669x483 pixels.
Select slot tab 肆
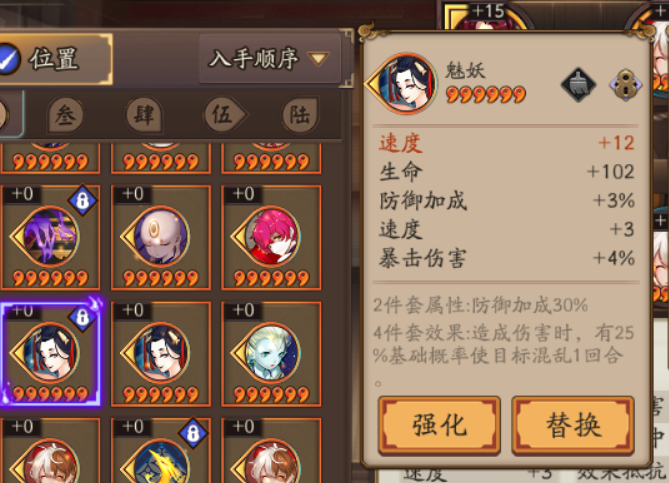144,115
